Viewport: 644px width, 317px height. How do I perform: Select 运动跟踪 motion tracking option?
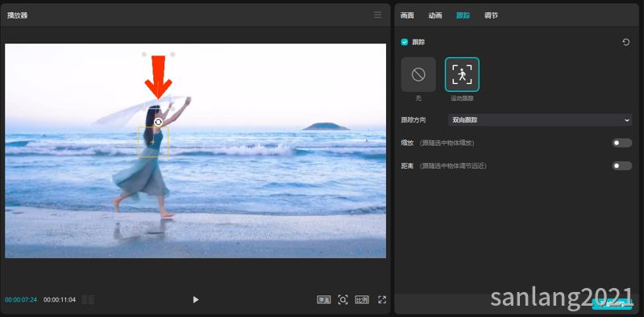pyautogui.click(x=462, y=74)
